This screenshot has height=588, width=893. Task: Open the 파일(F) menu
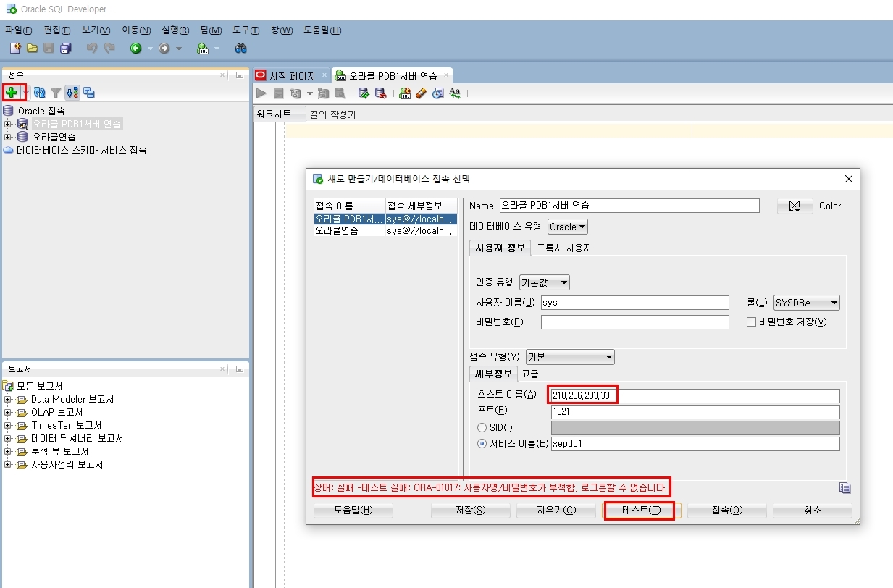tap(19, 30)
